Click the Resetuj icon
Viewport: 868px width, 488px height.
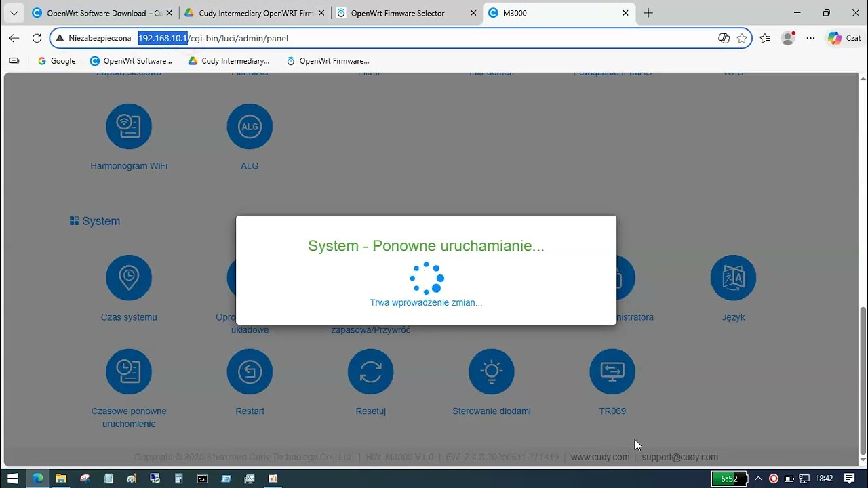[x=370, y=371]
